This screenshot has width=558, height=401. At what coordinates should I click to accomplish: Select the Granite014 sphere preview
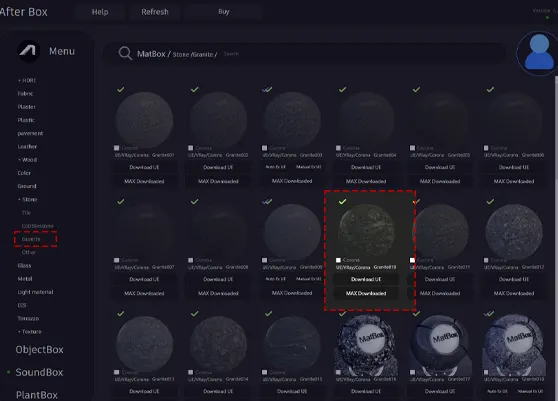[x=219, y=344]
